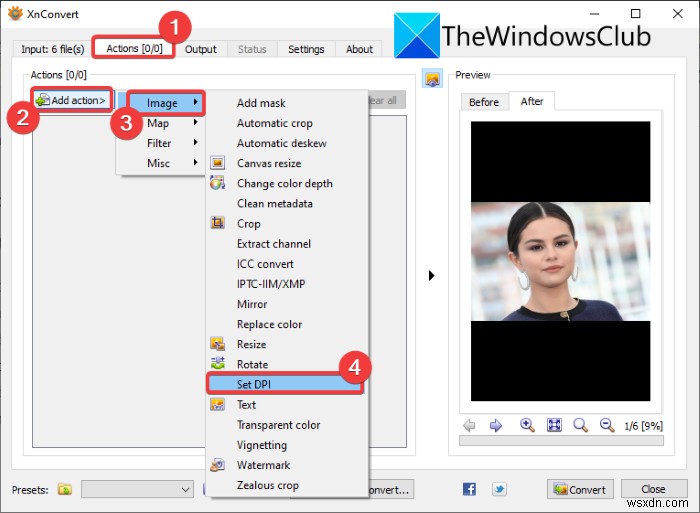Show the Before preview tab
This screenshot has height=513, width=700.
484,102
